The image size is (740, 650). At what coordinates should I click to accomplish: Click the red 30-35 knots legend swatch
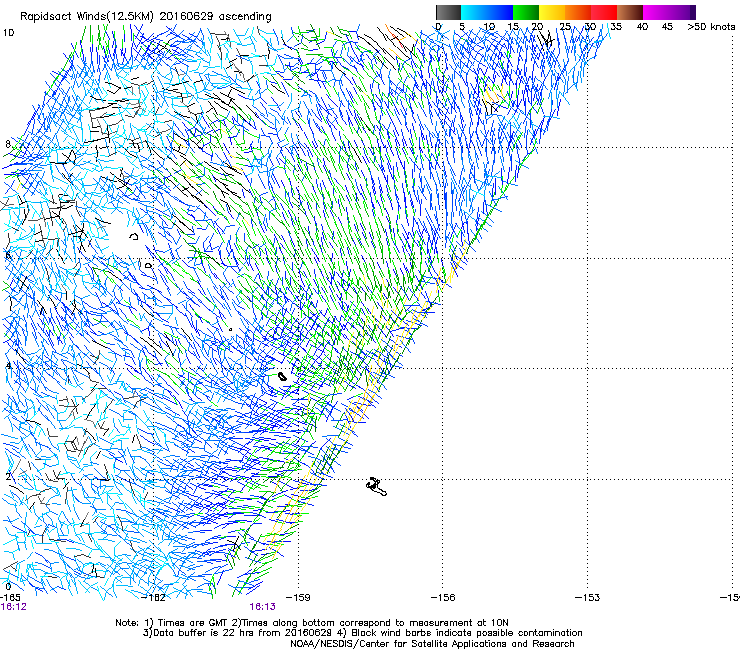(x=604, y=12)
